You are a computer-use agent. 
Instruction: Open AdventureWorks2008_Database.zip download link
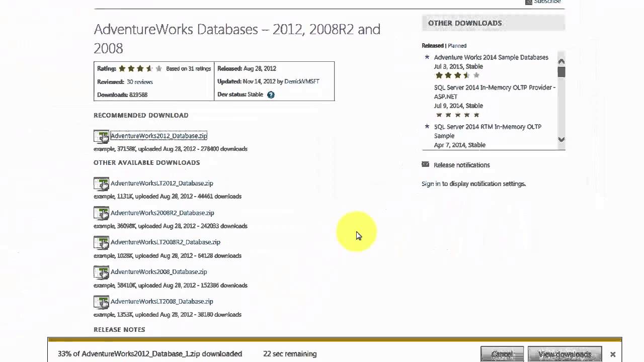[x=159, y=271]
